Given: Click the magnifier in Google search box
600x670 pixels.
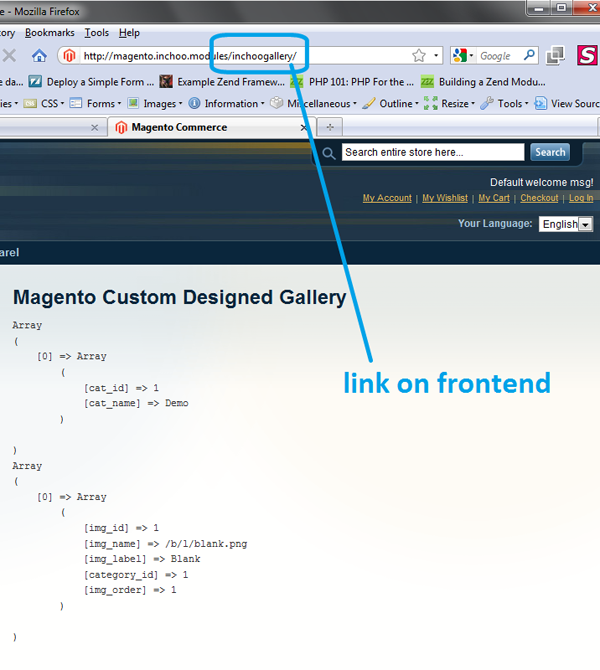Looking at the screenshot, I should coord(529,55).
